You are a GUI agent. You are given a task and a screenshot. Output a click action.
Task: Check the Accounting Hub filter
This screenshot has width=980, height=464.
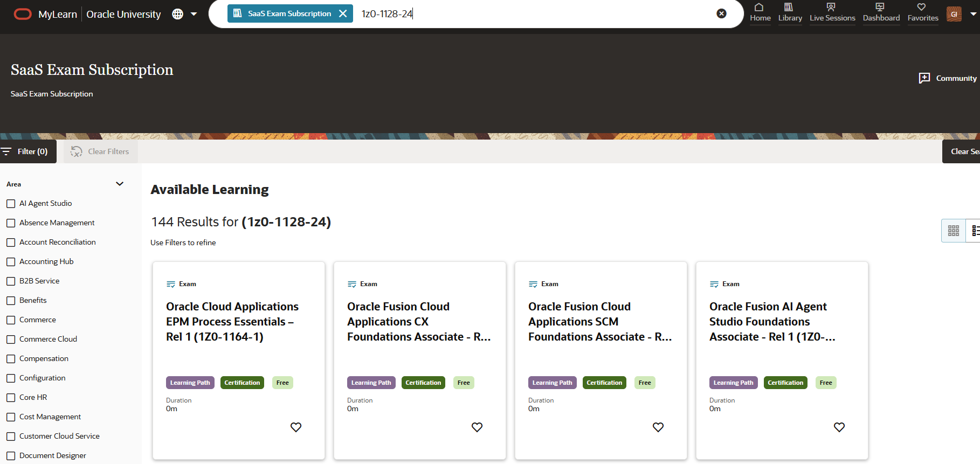[11, 262]
